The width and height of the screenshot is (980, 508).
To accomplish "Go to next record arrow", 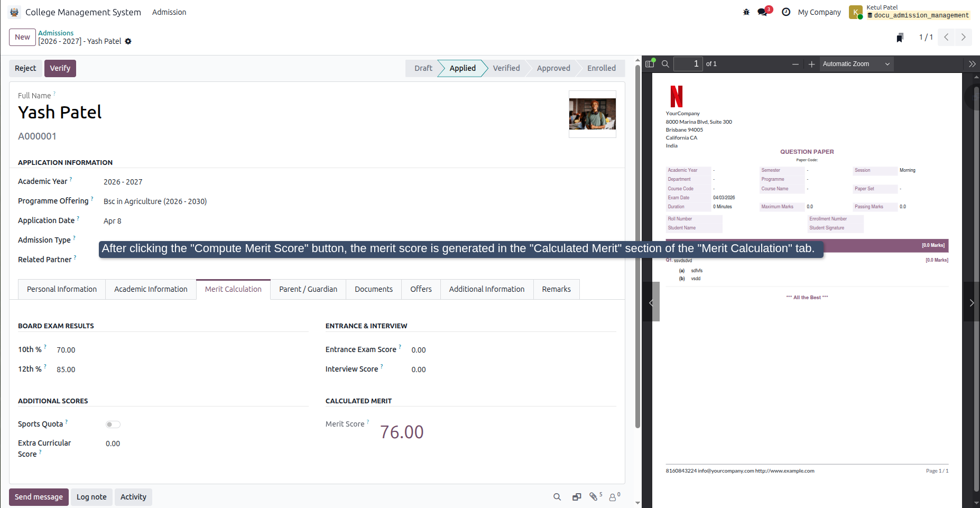I will pos(963,37).
